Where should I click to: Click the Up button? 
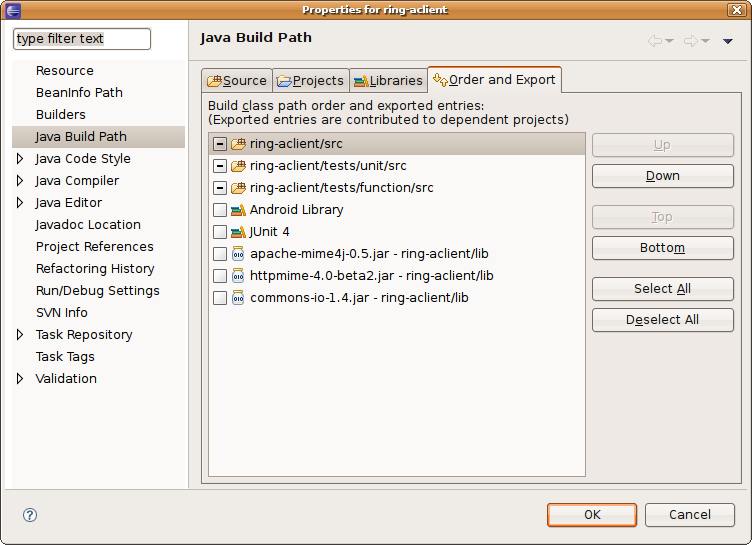coord(662,145)
